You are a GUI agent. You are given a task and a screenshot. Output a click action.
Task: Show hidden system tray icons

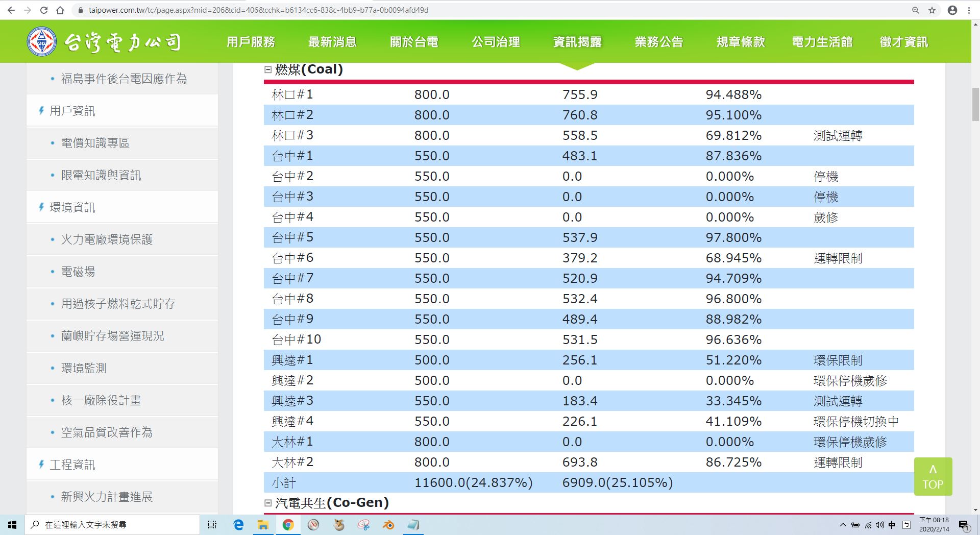tap(843, 525)
